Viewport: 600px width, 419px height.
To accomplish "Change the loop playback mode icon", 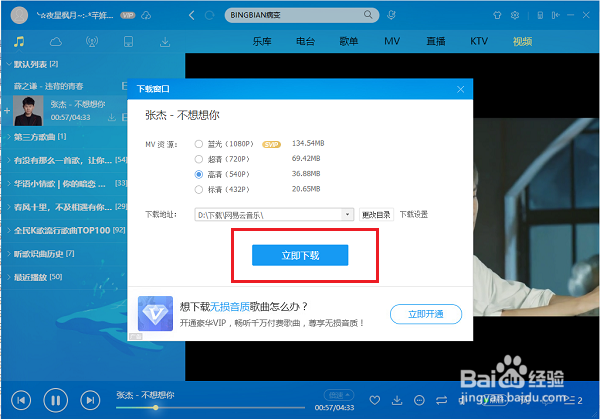I will coord(441,400).
